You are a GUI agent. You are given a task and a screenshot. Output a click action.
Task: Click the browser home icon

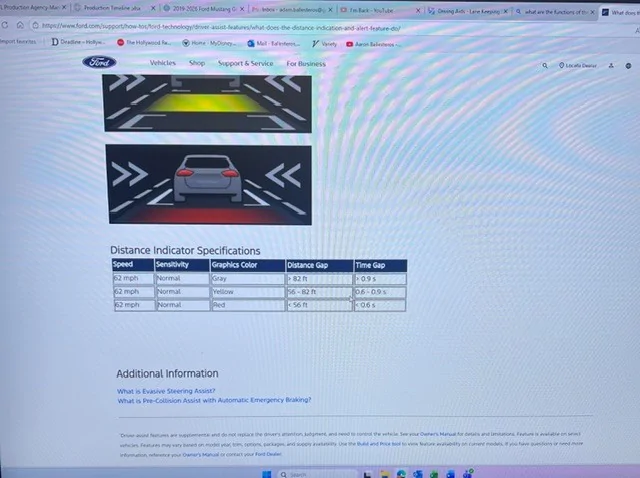[x=20, y=25]
